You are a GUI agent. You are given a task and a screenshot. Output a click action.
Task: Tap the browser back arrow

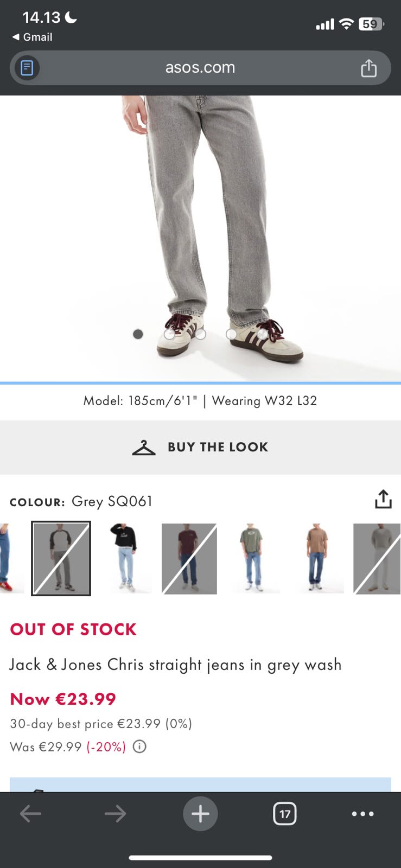tap(30, 813)
